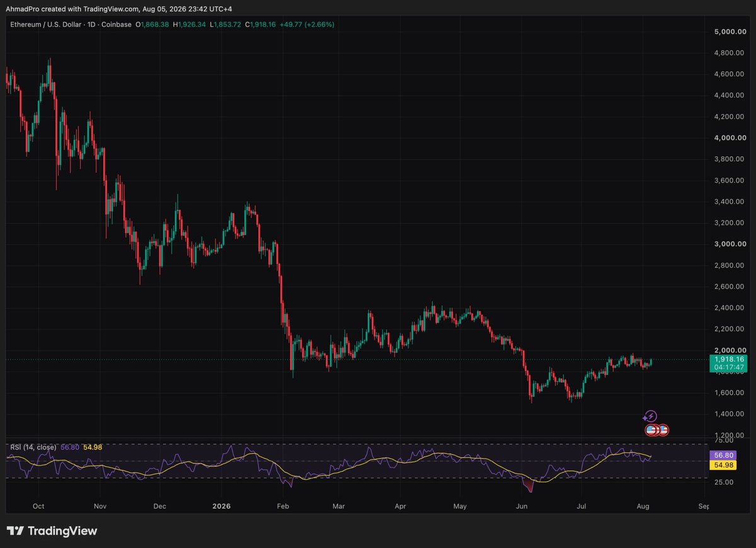Click the Mar date label on time axis
The width and height of the screenshot is (756, 548).
338,506
